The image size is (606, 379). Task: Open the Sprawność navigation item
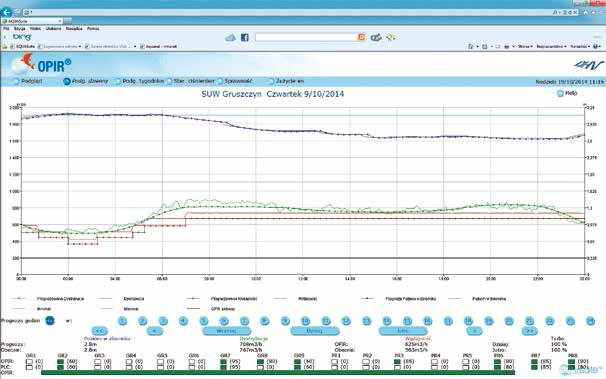click(235, 81)
